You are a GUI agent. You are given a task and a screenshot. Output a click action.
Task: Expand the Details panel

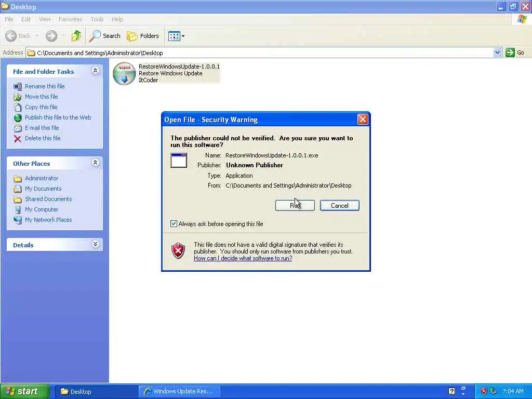[96, 244]
